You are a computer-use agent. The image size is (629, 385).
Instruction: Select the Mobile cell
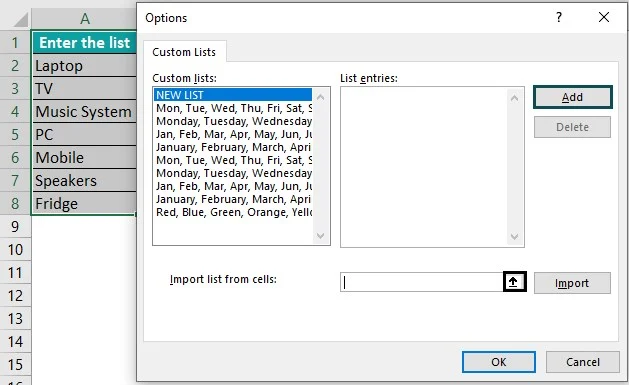pyautogui.click(x=84, y=157)
